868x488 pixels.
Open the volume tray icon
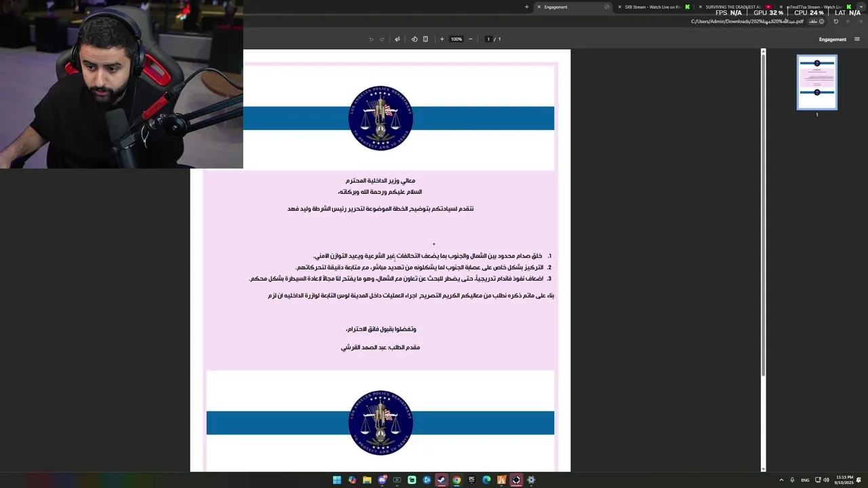point(826,480)
